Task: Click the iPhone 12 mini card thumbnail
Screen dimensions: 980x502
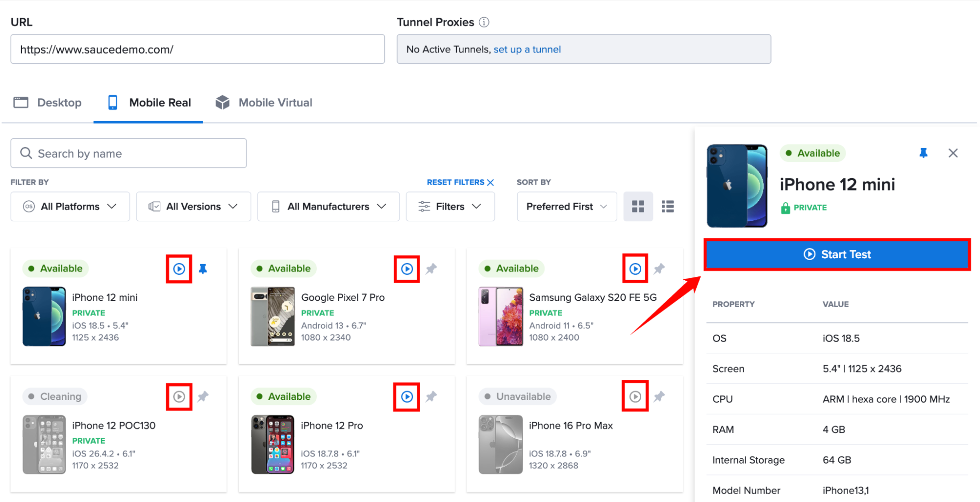Action: click(x=44, y=317)
